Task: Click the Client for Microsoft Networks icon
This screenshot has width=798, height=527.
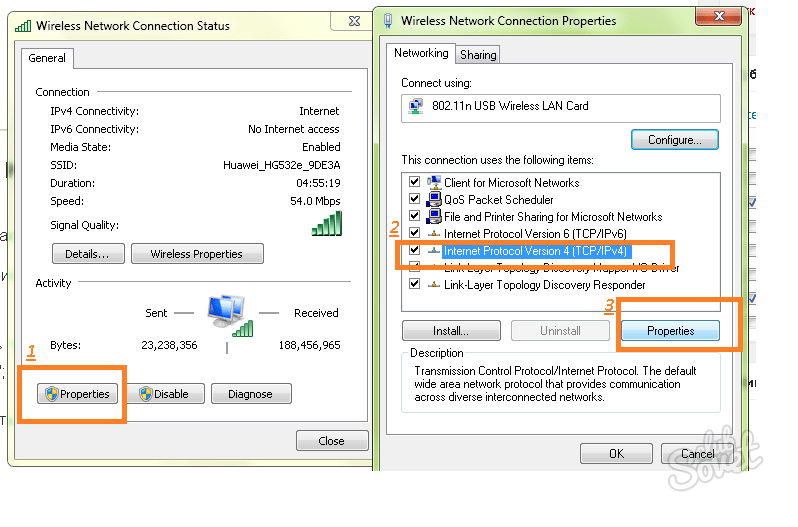Action: click(434, 182)
